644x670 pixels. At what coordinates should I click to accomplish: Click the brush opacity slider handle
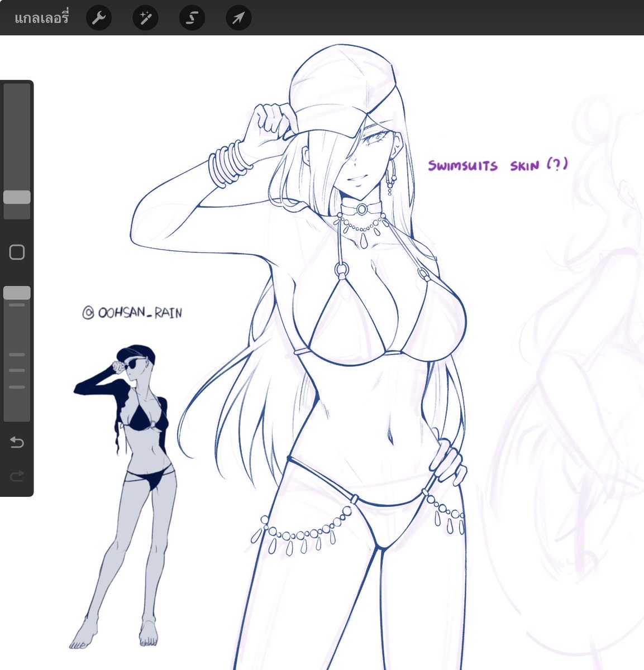[x=17, y=293]
